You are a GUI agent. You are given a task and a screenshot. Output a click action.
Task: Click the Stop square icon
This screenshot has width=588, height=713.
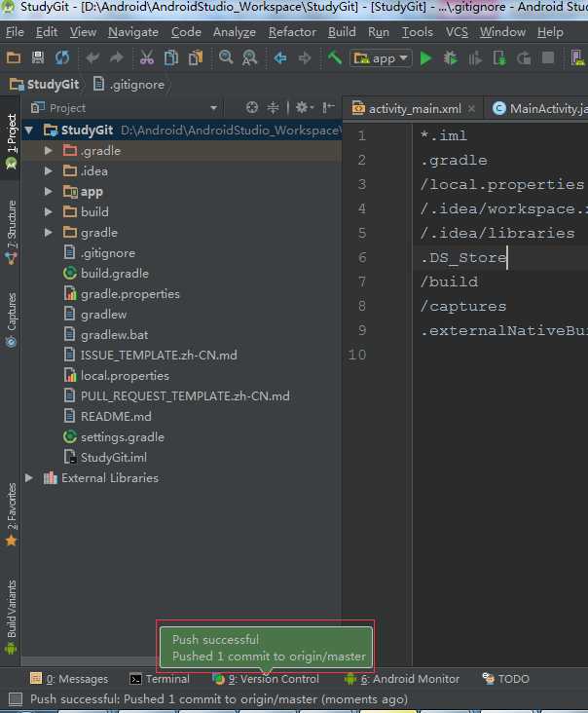[548, 58]
